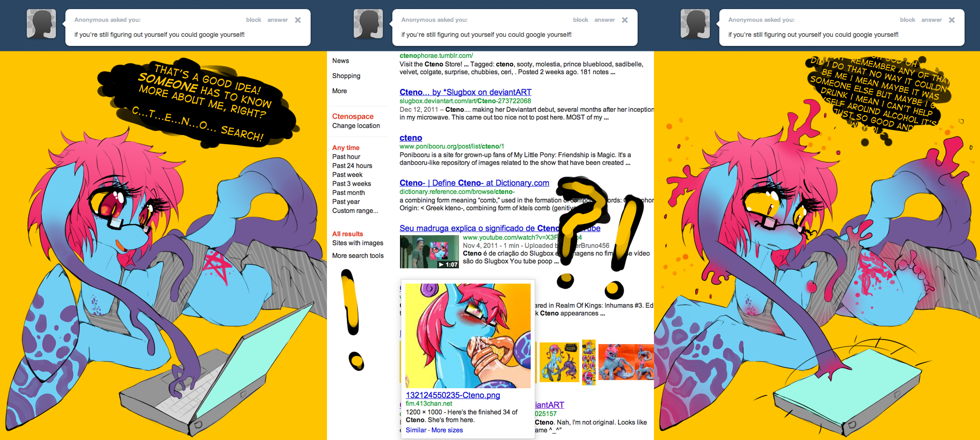This screenshot has width=980, height=440.
Task: Click the ctenophorae.tumblr.com URL
Action: pyautogui.click(x=436, y=55)
